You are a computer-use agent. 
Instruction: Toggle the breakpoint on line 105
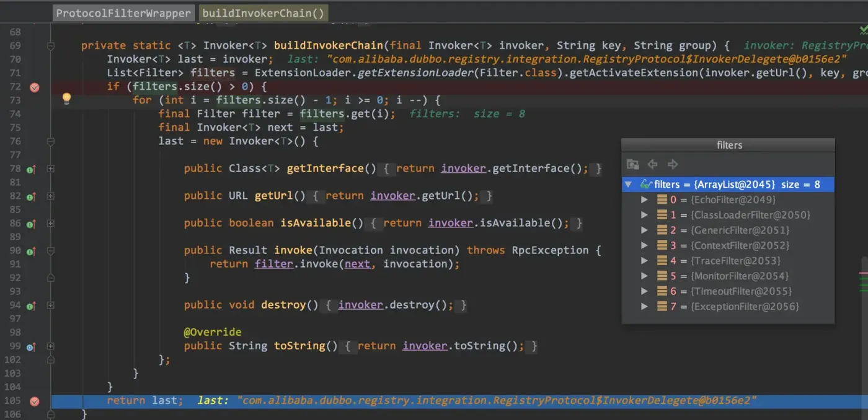(35, 401)
